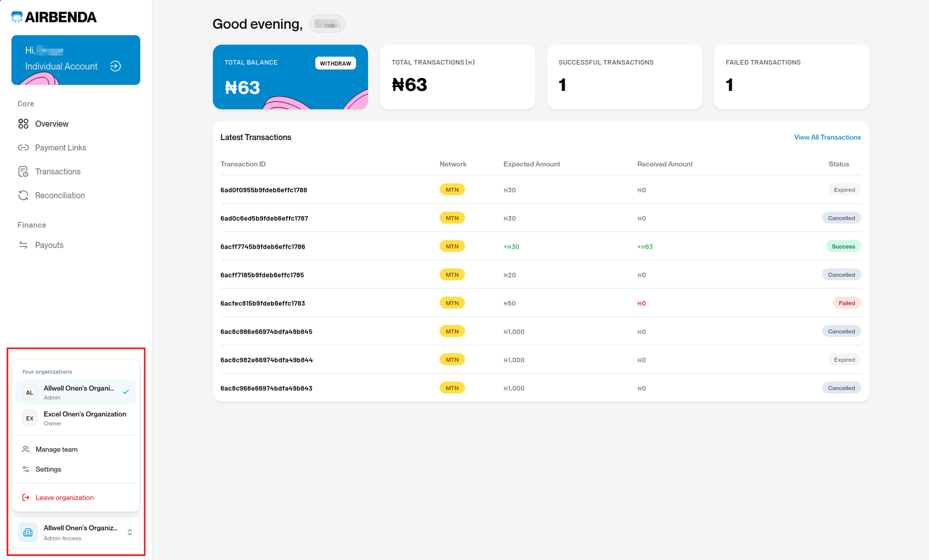Click the Payouts arrows icon
Image resolution: width=929 pixels, height=560 pixels.
click(23, 246)
